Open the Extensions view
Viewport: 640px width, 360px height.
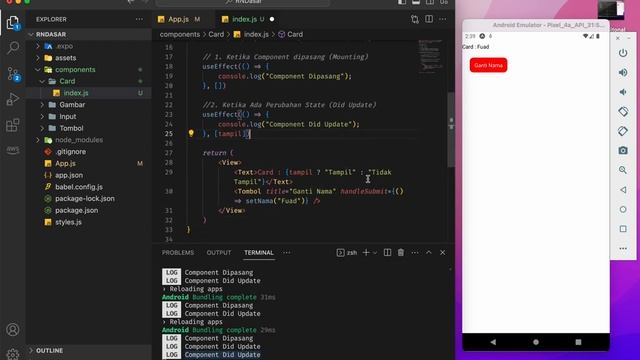coord(13,125)
